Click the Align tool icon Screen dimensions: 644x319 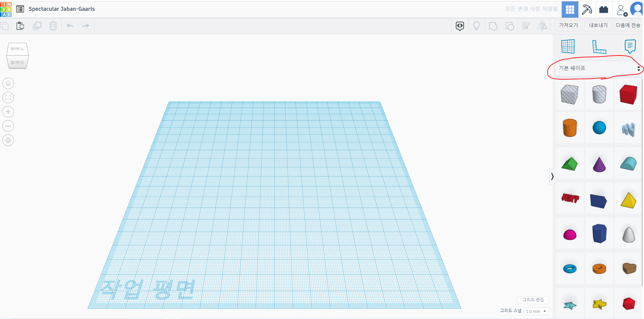click(x=526, y=26)
